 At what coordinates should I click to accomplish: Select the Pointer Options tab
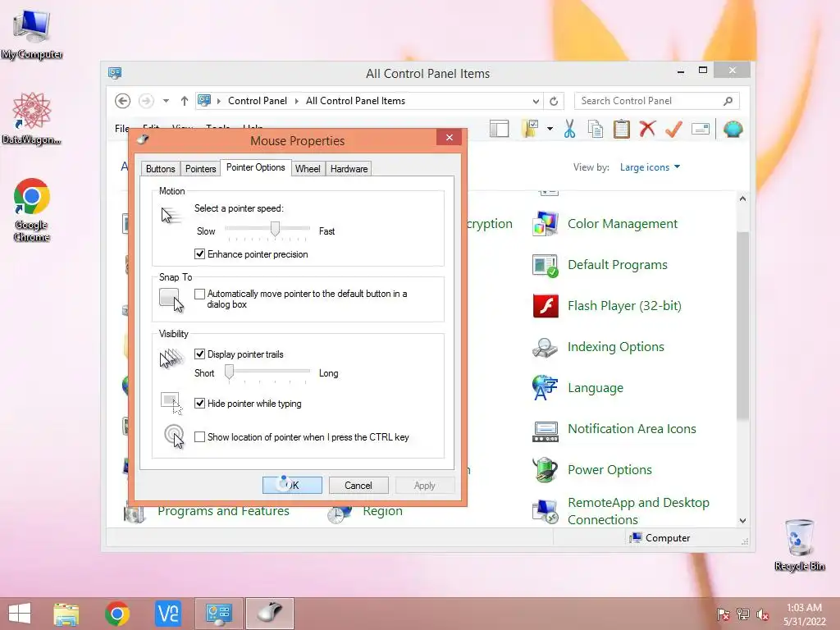256,167
